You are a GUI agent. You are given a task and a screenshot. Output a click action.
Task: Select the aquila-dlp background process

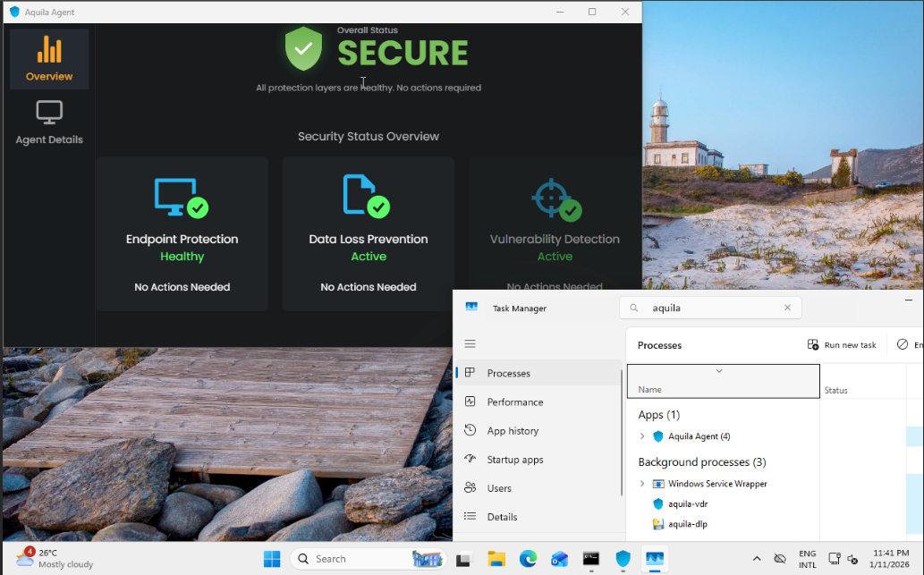click(688, 524)
